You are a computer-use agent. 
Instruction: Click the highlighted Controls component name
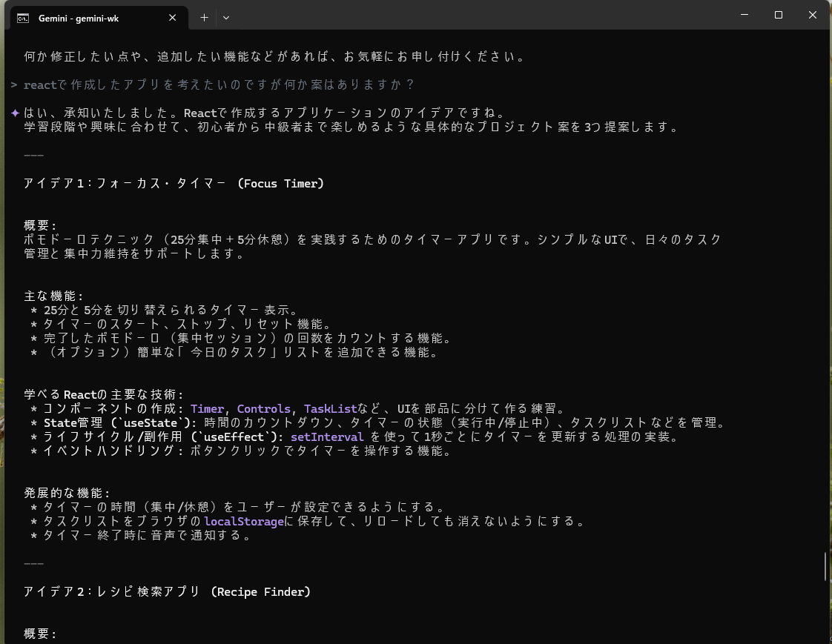[263, 409]
